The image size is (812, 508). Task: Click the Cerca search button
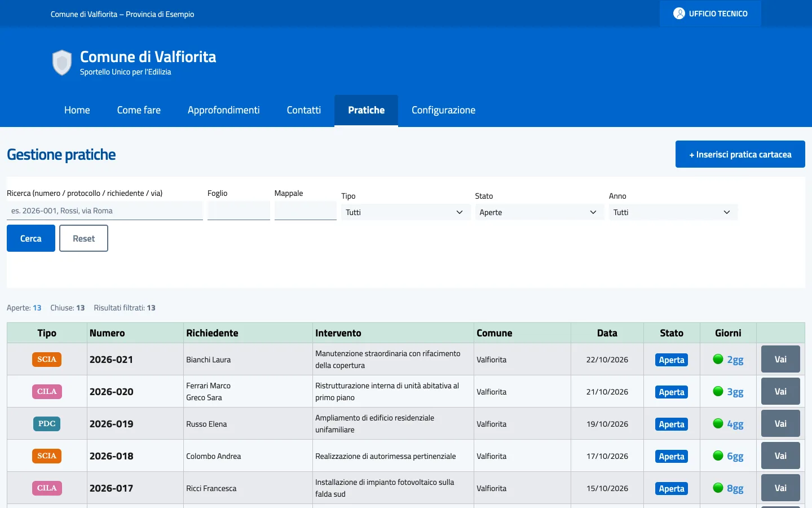pos(31,238)
